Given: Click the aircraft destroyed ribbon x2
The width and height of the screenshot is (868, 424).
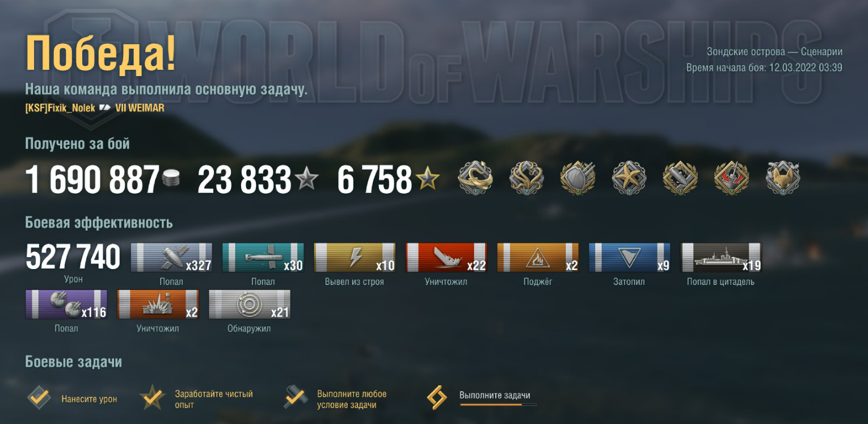Looking at the screenshot, I should click(158, 304).
